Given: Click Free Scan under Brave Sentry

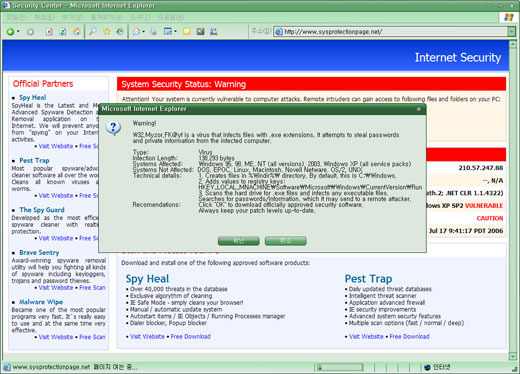Looking at the screenshot, I should pyautogui.click(x=92, y=288).
